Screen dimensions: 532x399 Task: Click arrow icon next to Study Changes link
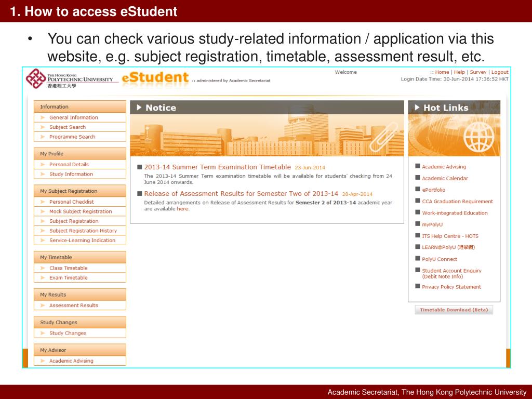click(x=43, y=333)
